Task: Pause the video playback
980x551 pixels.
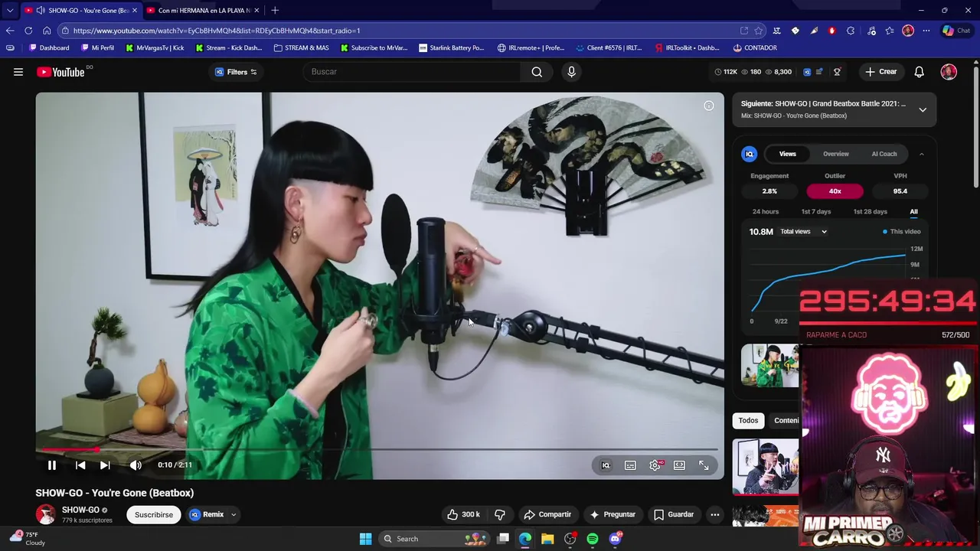Action: (x=52, y=465)
